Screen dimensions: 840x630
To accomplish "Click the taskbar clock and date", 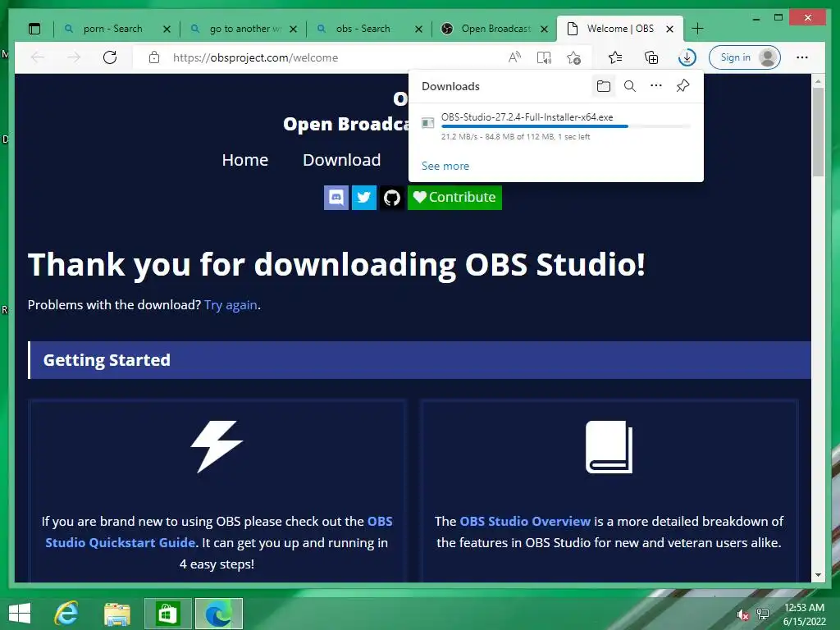I will click(804, 614).
